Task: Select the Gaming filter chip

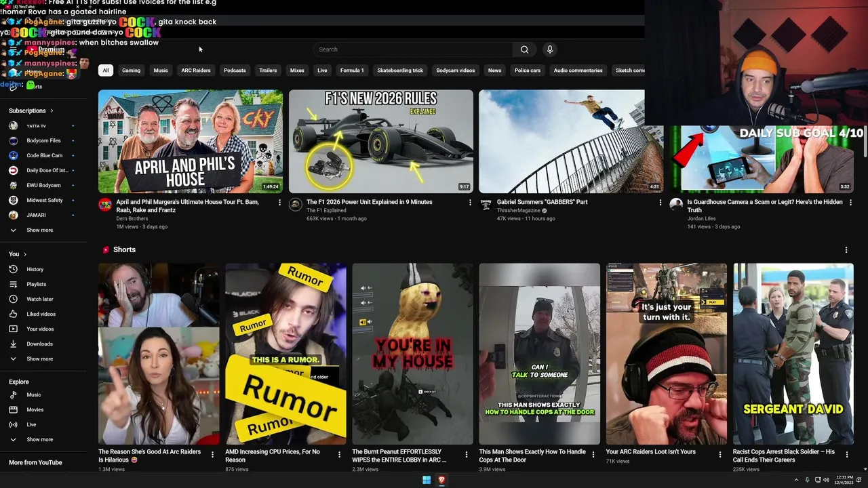Action: click(x=131, y=70)
